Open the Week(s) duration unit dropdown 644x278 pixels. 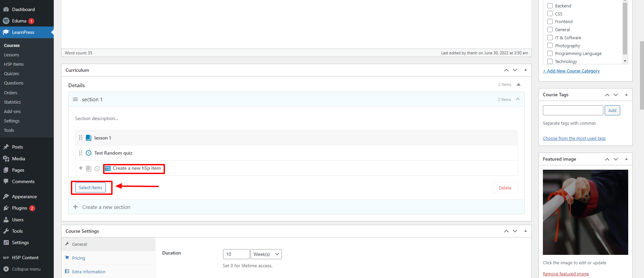(x=266, y=254)
